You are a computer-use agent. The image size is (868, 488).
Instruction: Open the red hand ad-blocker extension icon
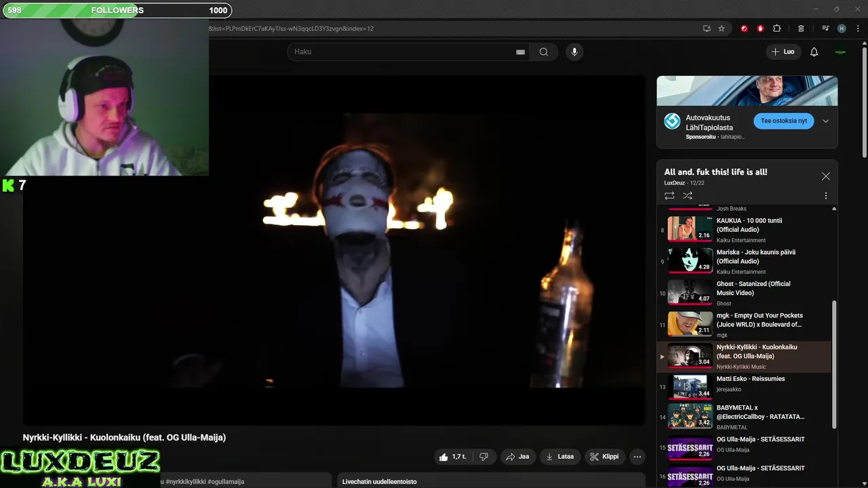760,28
